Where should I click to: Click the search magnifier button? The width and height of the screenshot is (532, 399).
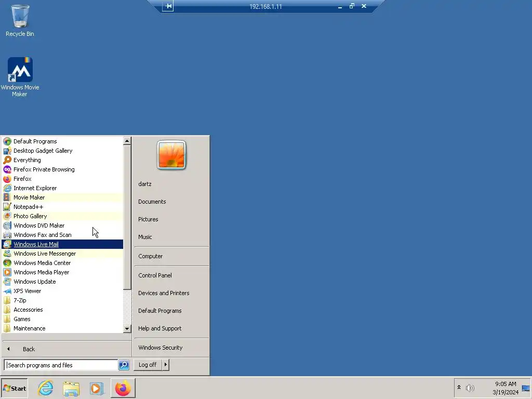[124, 365]
